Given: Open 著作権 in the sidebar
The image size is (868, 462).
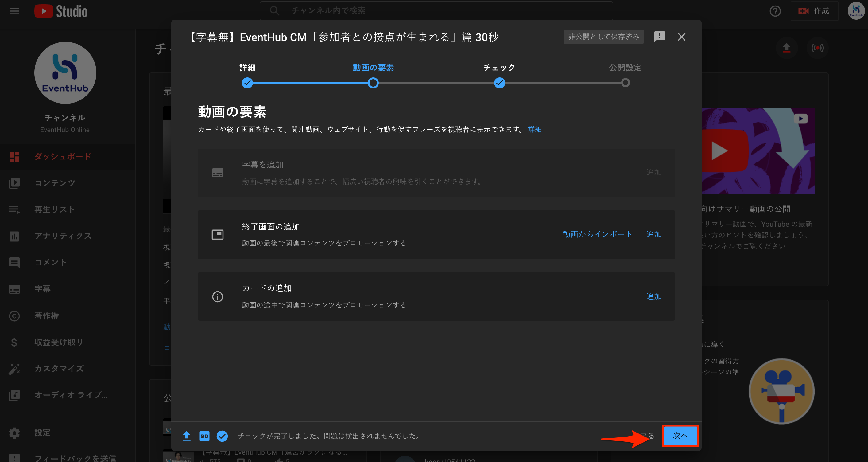Looking at the screenshot, I should [68, 316].
